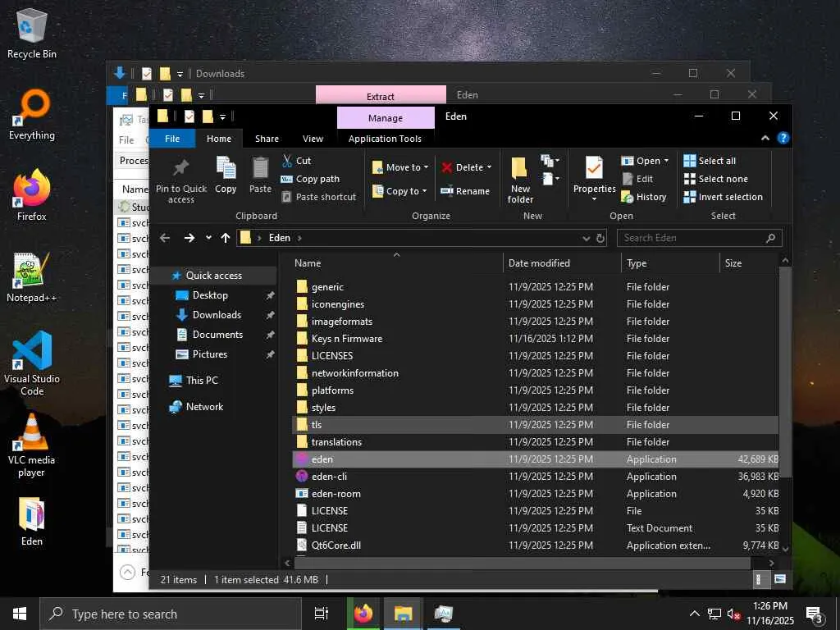Open Copy to dropdown
The image size is (840, 630).
pos(399,191)
